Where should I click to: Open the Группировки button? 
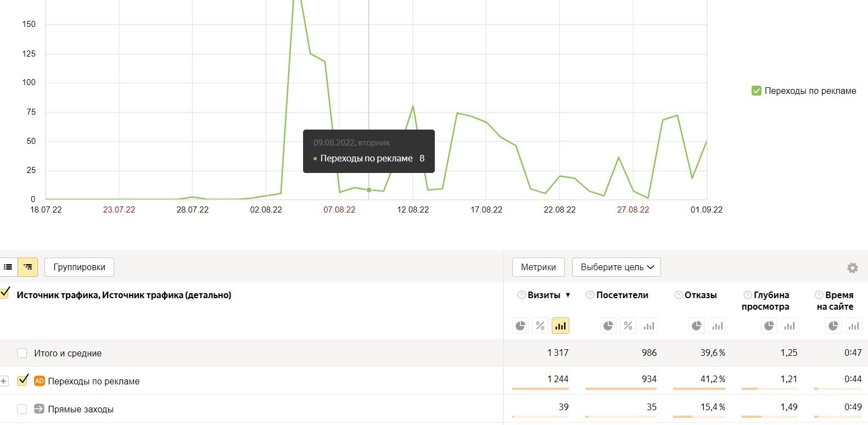tap(79, 267)
